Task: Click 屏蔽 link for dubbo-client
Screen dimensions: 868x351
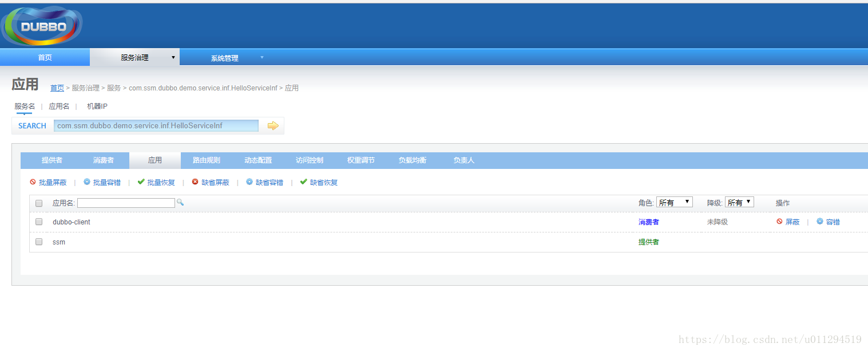Action: point(792,222)
